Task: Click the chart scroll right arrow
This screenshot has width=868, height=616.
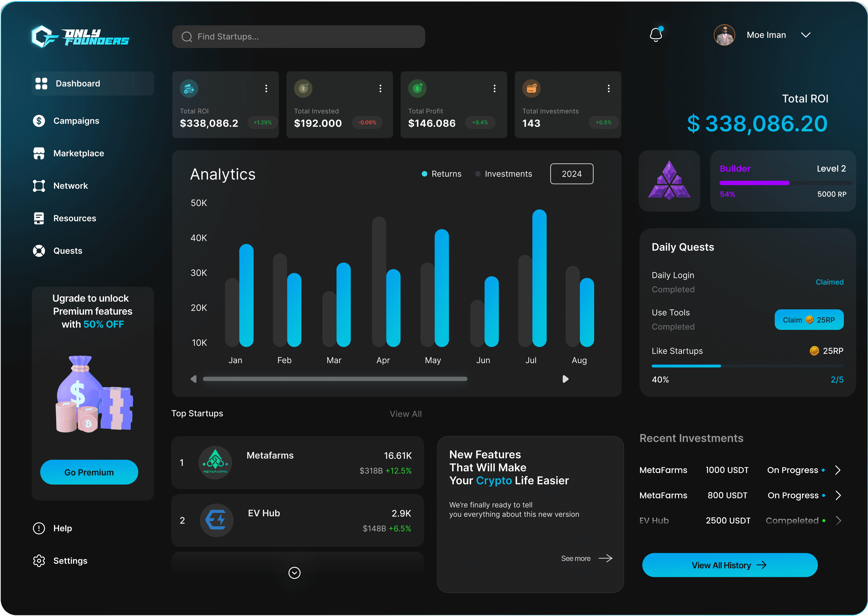Action: (565, 379)
